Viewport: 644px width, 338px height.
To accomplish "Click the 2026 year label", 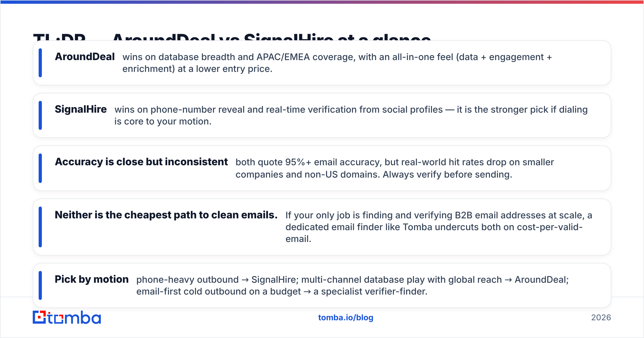I will coord(601,318).
